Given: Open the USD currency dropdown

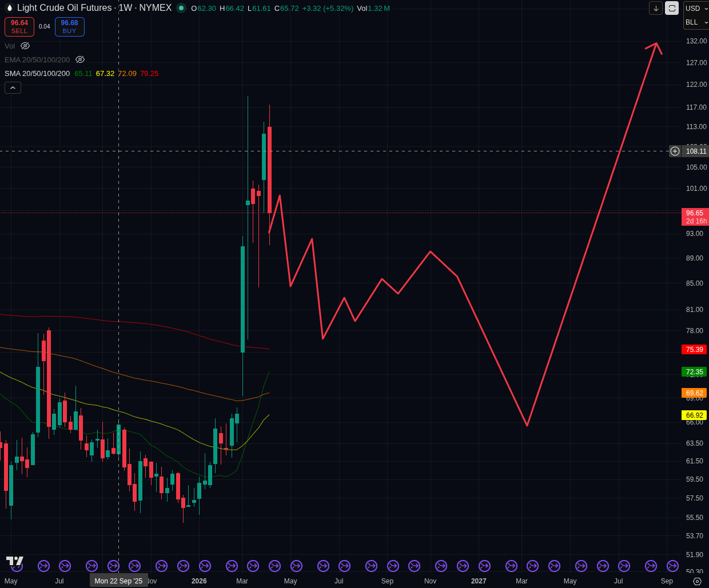Looking at the screenshot, I should pos(696,9).
